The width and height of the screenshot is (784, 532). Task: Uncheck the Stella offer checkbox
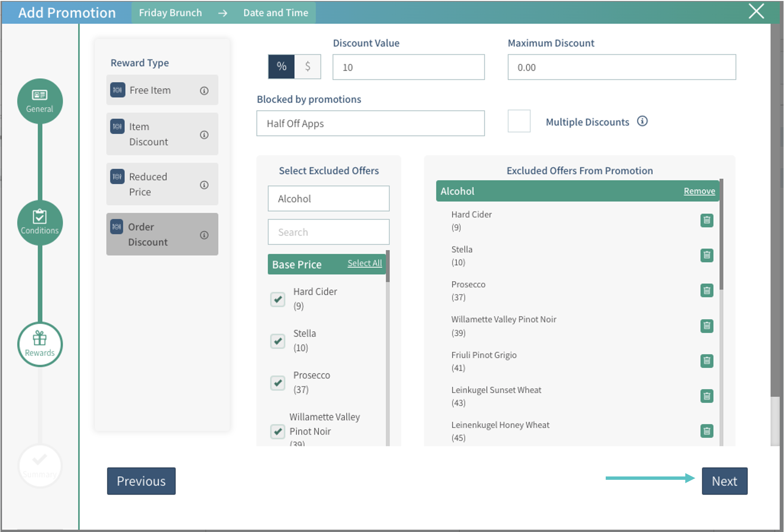coord(278,341)
